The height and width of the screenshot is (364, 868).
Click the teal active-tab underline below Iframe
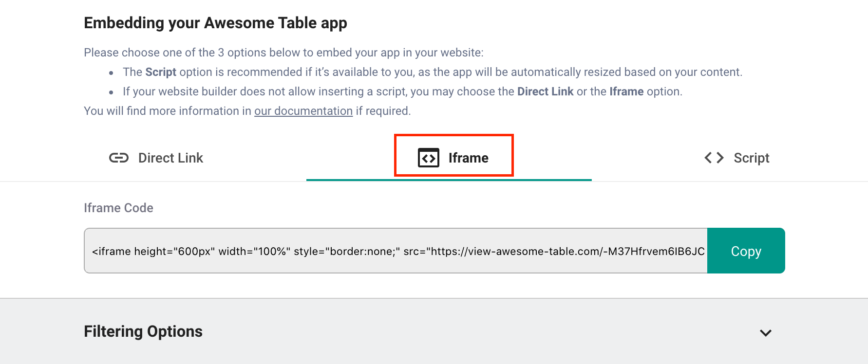(x=449, y=180)
